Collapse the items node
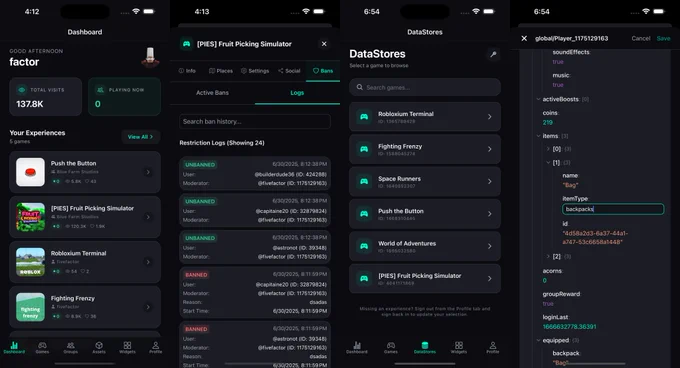The height and width of the screenshot is (368, 680). click(538, 136)
